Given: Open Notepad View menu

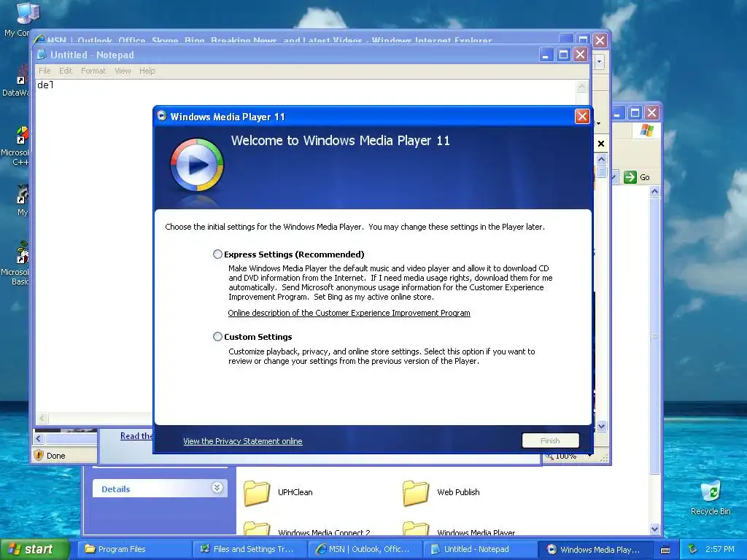Looking at the screenshot, I should click(123, 71).
